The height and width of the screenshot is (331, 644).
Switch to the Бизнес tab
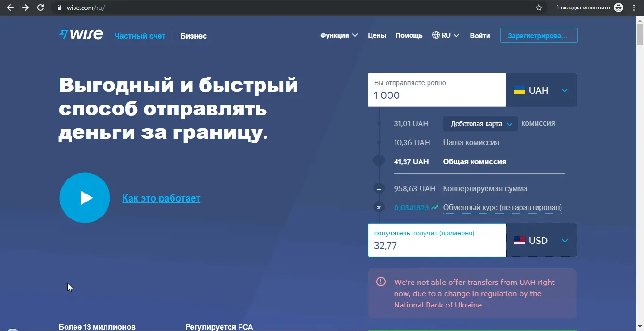coord(193,36)
